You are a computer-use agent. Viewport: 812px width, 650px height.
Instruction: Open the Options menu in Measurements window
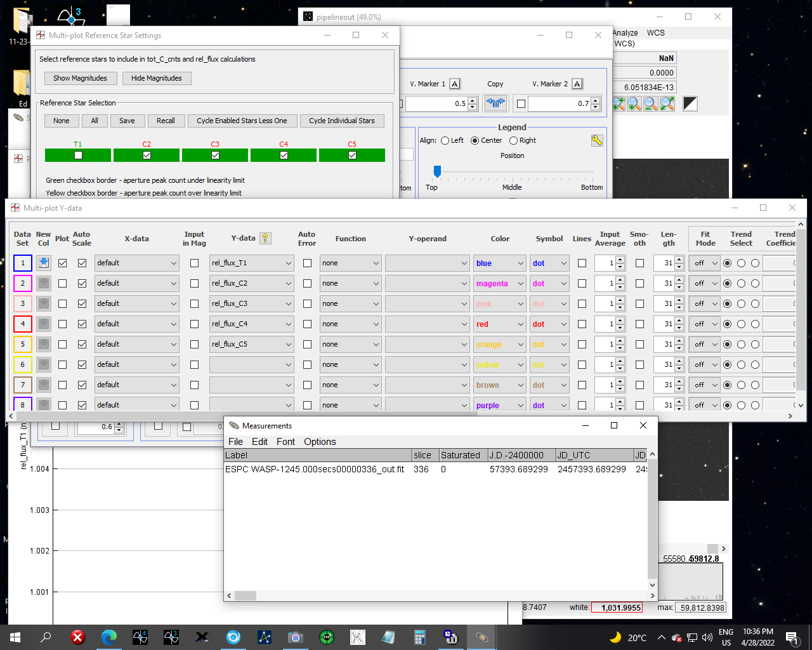320,442
